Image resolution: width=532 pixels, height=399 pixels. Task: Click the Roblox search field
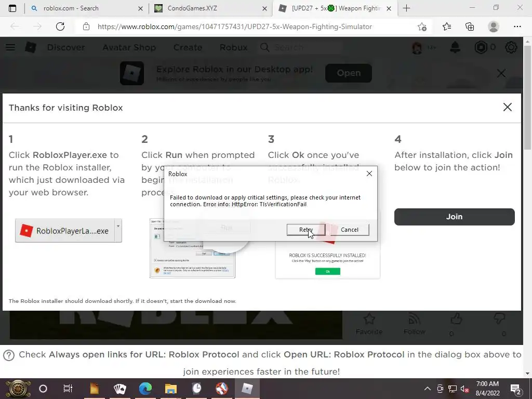(x=301, y=47)
